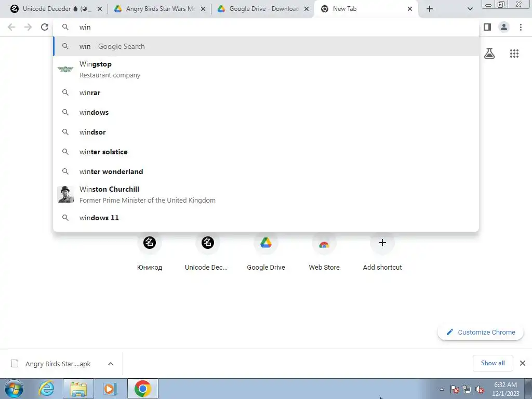The height and width of the screenshot is (399, 532).
Task: Click Show all downloads button
Action: tap(493, 363)
